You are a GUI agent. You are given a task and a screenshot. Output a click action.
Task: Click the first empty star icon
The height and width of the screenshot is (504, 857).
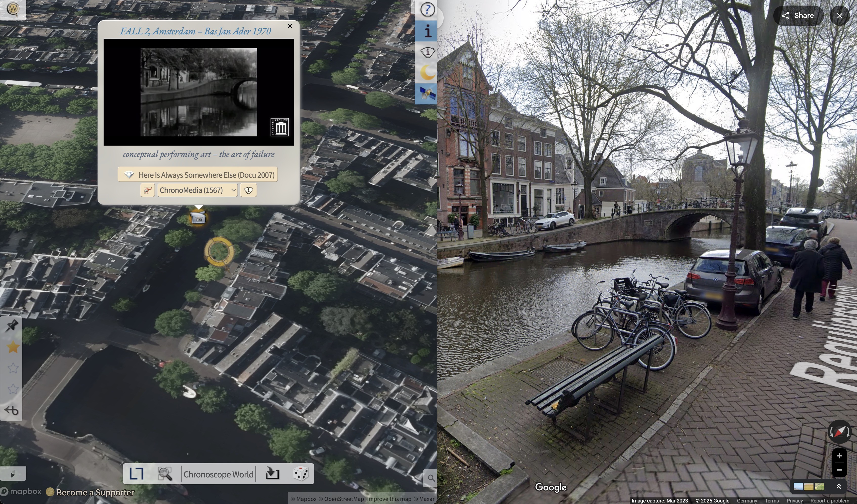13,368
